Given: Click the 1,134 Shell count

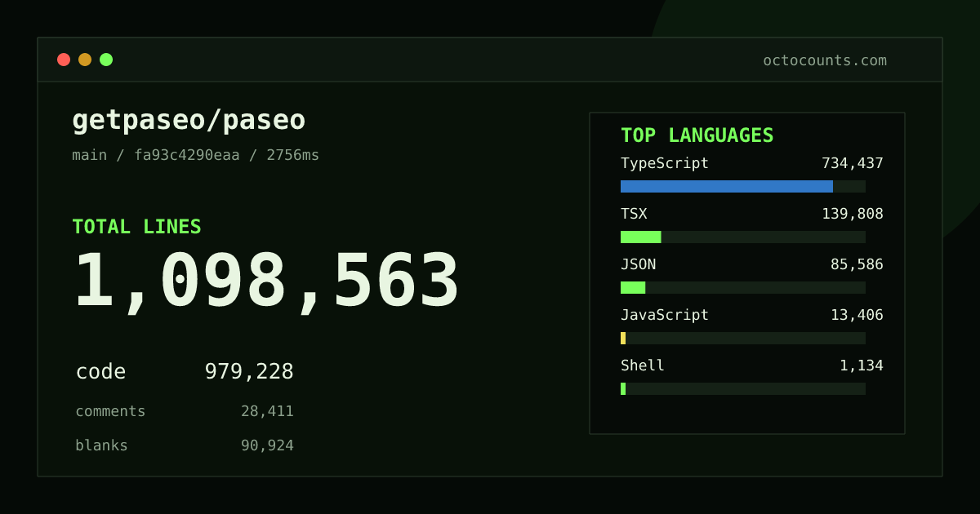Looking at the screenshot, I should point(862,366).
